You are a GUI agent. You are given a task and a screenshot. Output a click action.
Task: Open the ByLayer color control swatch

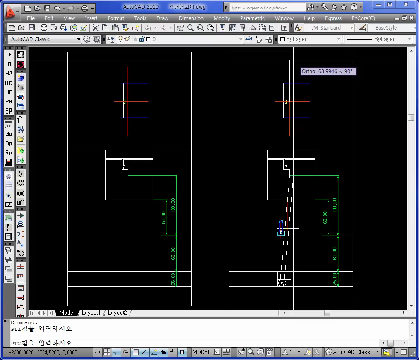click(310, 39)
